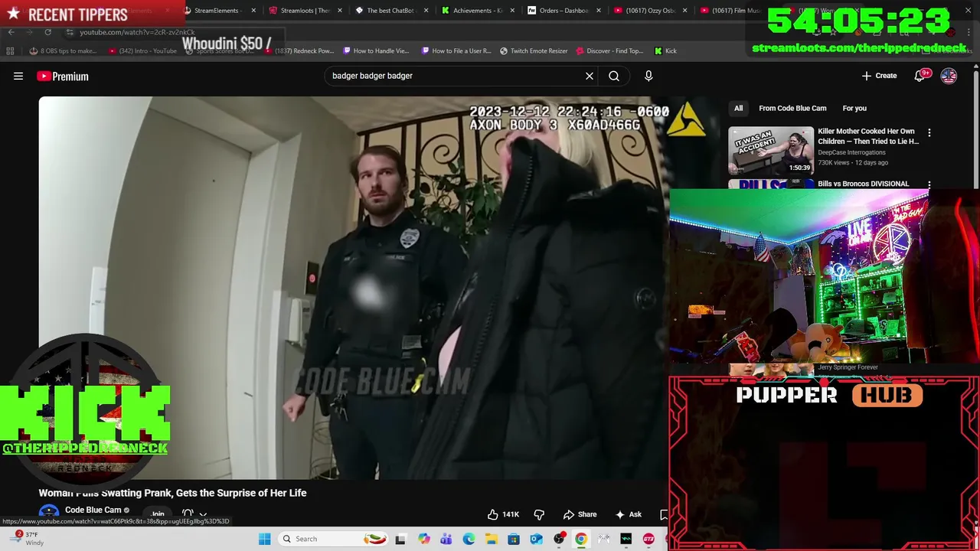Viewport: 980px width, 551px height.
Task: Open How to Handle Vie... bookmark
Action: 376,51
